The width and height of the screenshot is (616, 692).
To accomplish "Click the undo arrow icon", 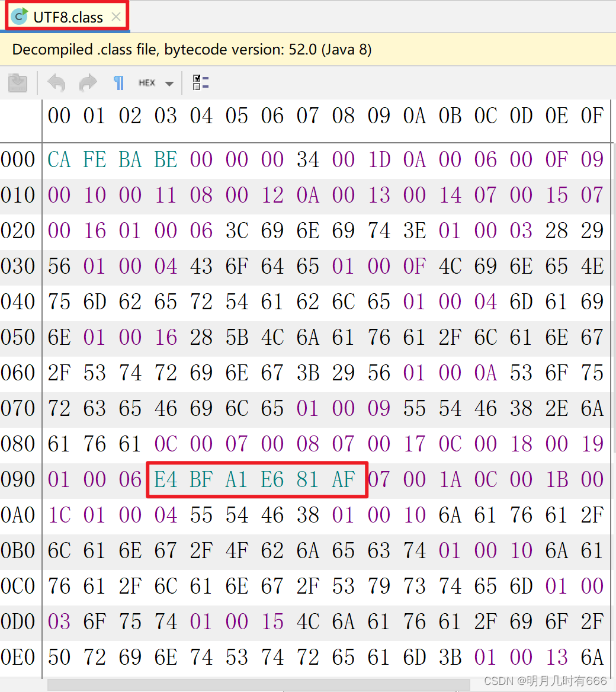I will pos(56,82).
